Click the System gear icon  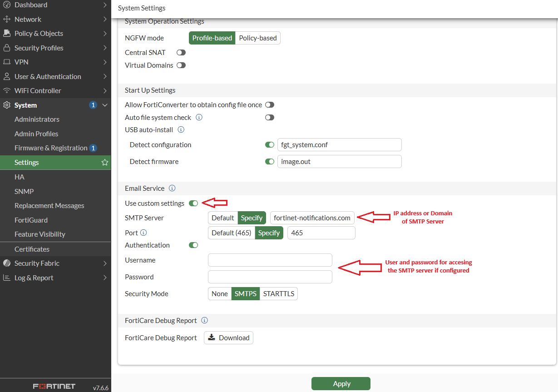tap(7, 105)
